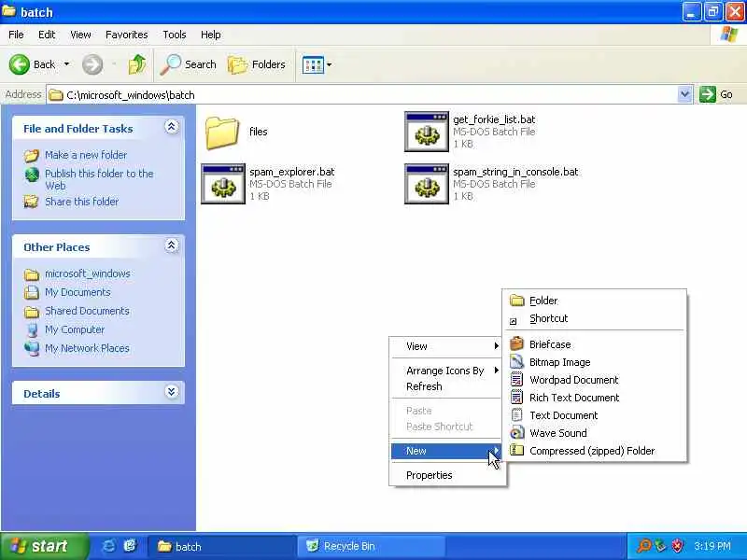Click the taskbar clock showing 3:19 PM

click(712, 546)
